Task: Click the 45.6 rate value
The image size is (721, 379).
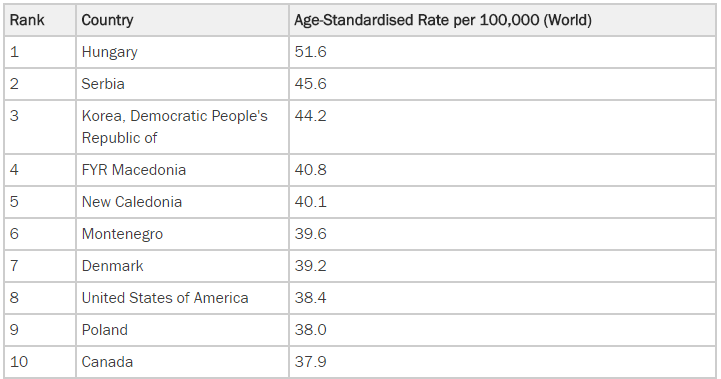Action: pyautogui.click(x=310, y=84)
